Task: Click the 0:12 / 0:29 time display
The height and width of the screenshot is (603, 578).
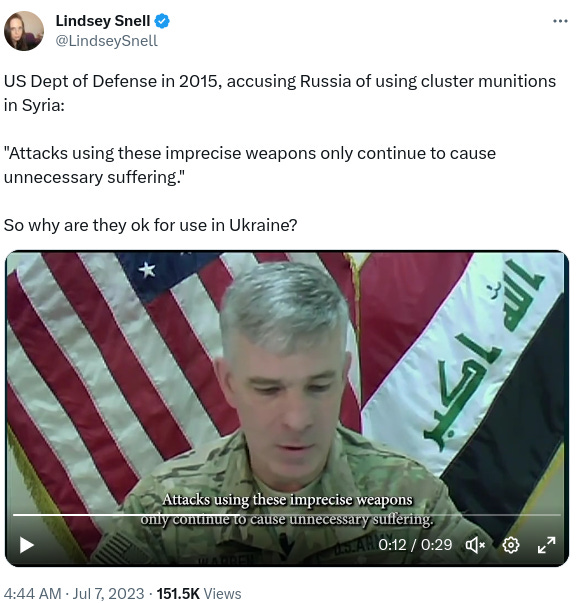Action: click(415, 545)
